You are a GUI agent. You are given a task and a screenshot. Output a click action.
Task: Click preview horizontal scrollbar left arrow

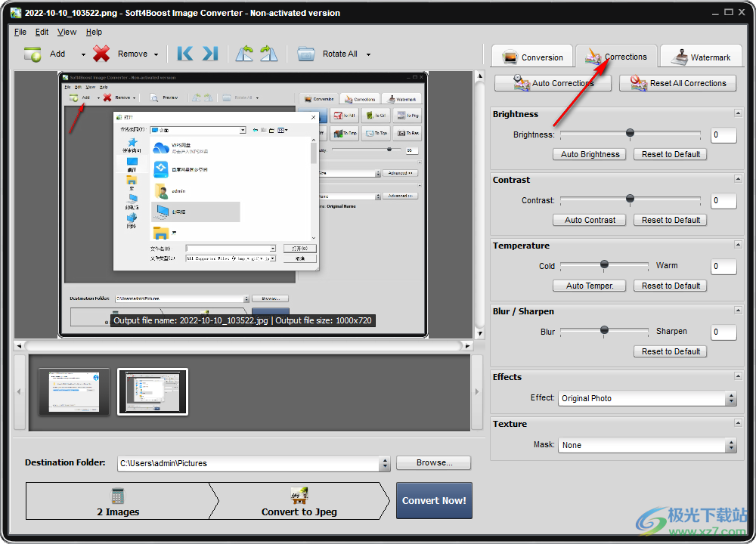(19, 346)
